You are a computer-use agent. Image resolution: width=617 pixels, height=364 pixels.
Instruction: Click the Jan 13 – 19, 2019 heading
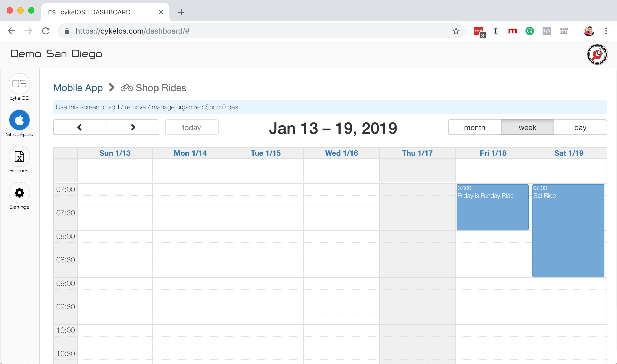coord(333,128)
